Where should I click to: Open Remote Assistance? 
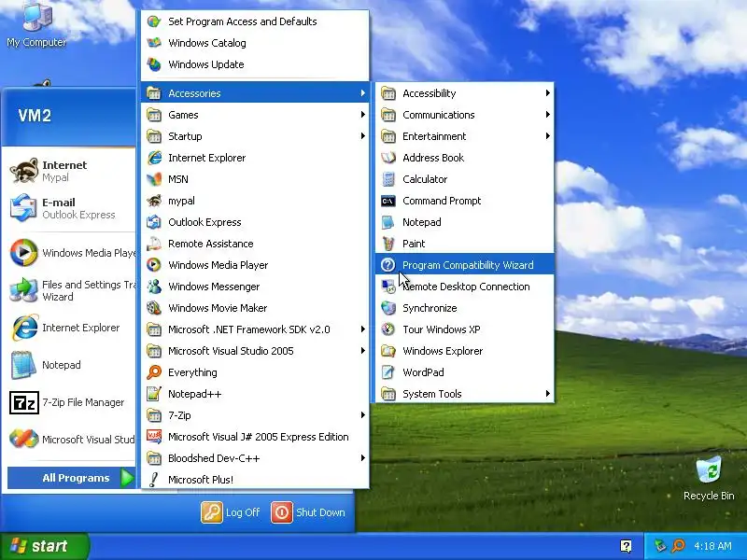255,244
